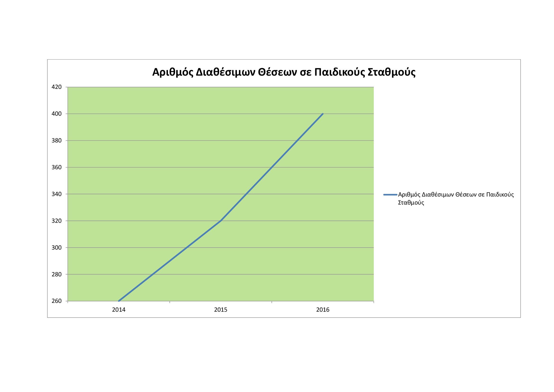Click the legend line marker
The height and width of the screenshot is (392, 554).
[390, 195]
